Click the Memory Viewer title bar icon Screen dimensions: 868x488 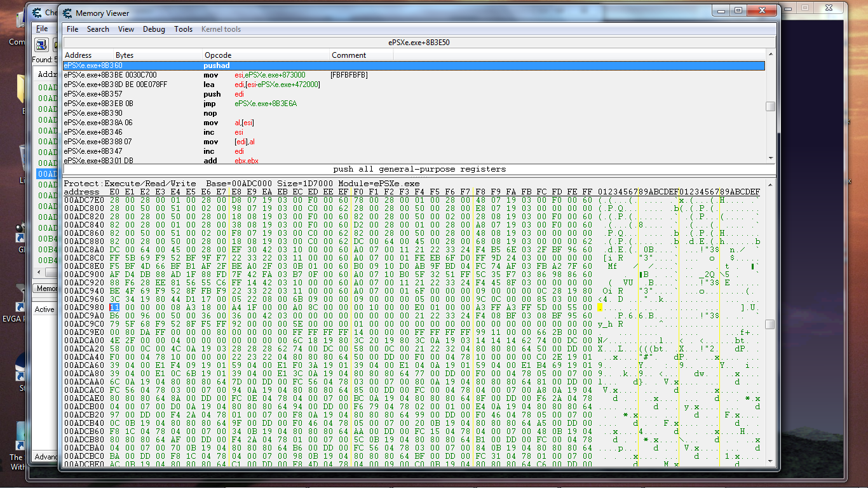(x=67, y=13)
